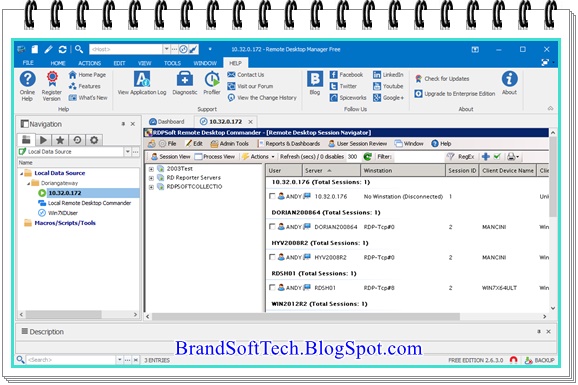This screenshot has width=578, height=385.
Task: Select the navigation favorites star icon
Action: tap(60, 140)
